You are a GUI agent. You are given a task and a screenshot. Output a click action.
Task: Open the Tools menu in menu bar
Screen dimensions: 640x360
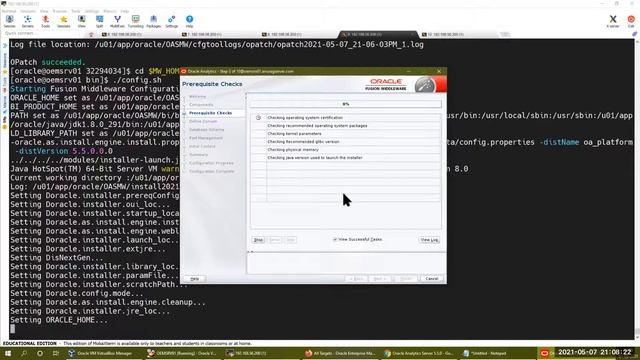coord(76,11)
